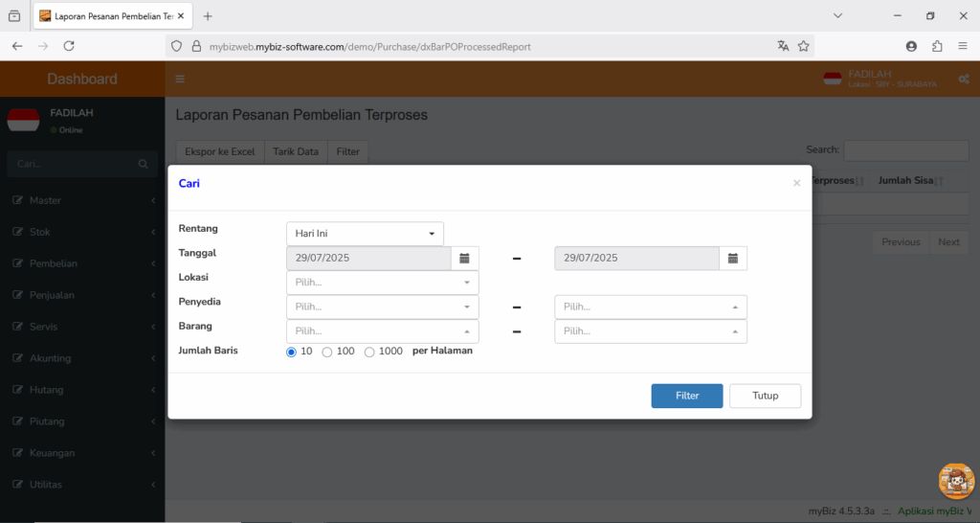Open a new browser tab
This screenshot has height=523, width=980.
point(208,16)
